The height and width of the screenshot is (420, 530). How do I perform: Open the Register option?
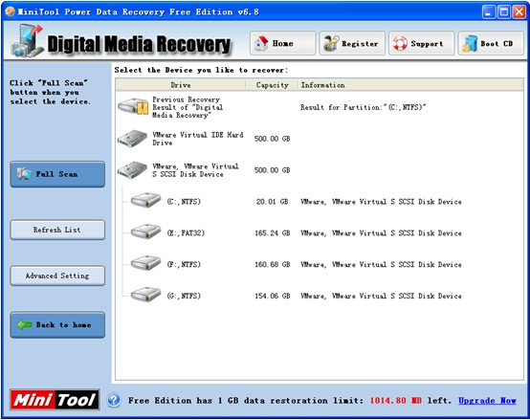click(352, 43)
